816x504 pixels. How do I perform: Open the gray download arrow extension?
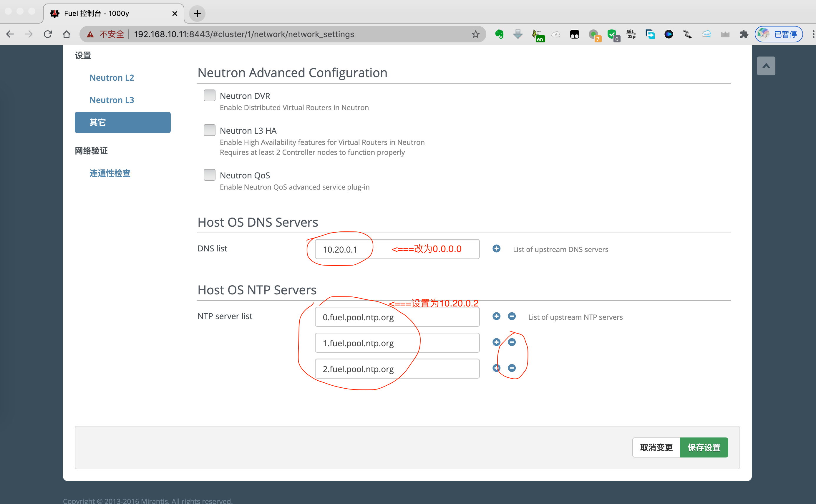518,34
